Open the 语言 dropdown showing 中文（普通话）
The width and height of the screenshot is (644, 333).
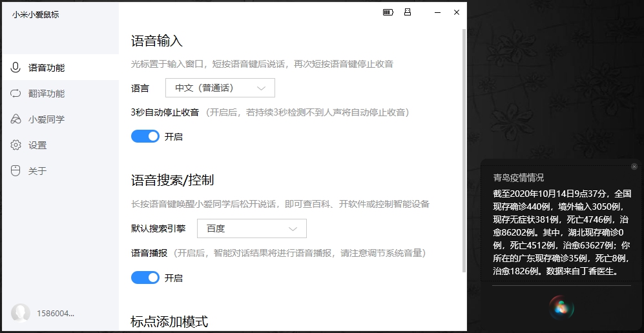coord(220,88)
